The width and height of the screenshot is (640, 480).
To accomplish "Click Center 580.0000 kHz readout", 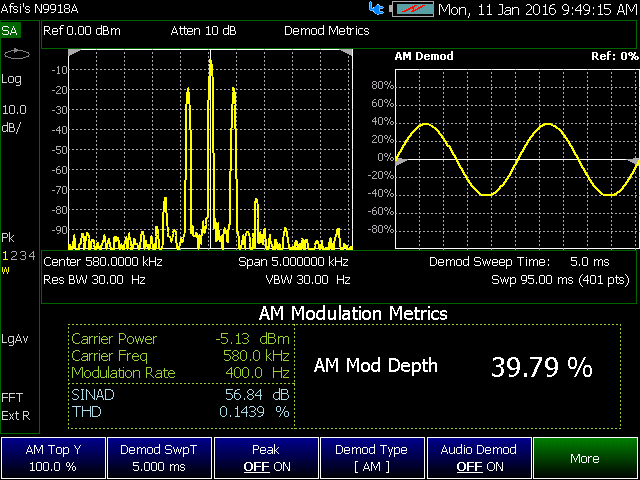I will (x=103, y=262).
